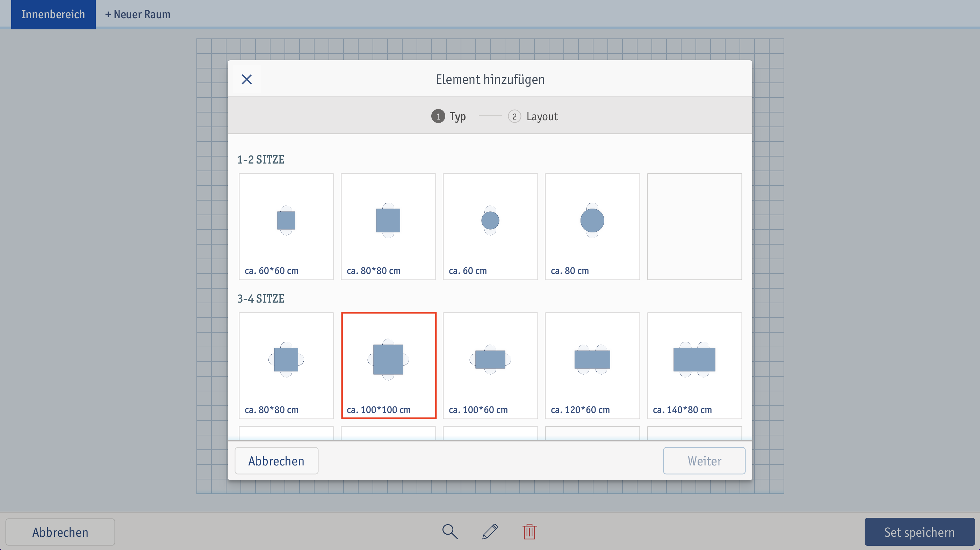The image size is (980, 550).
Task: Click the red trash delete icon
Action: [x=529, y=531]
